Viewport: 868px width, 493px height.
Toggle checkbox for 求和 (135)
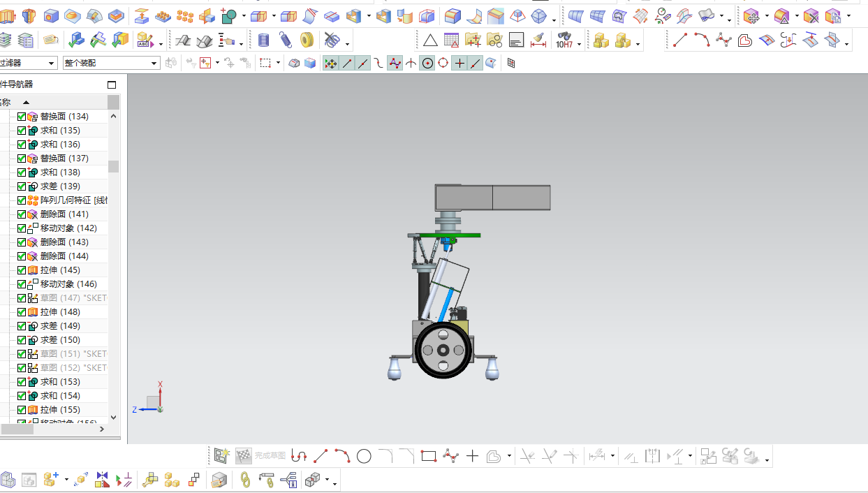coord(22,131)
